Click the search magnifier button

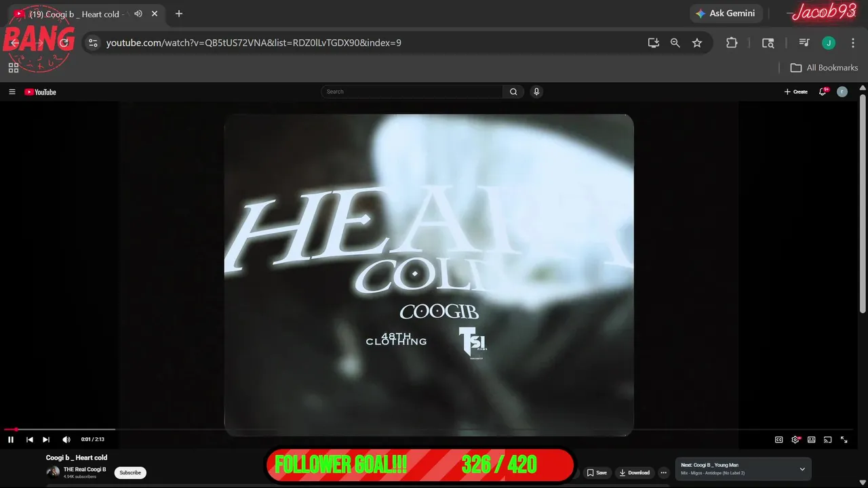coord(513,91)
